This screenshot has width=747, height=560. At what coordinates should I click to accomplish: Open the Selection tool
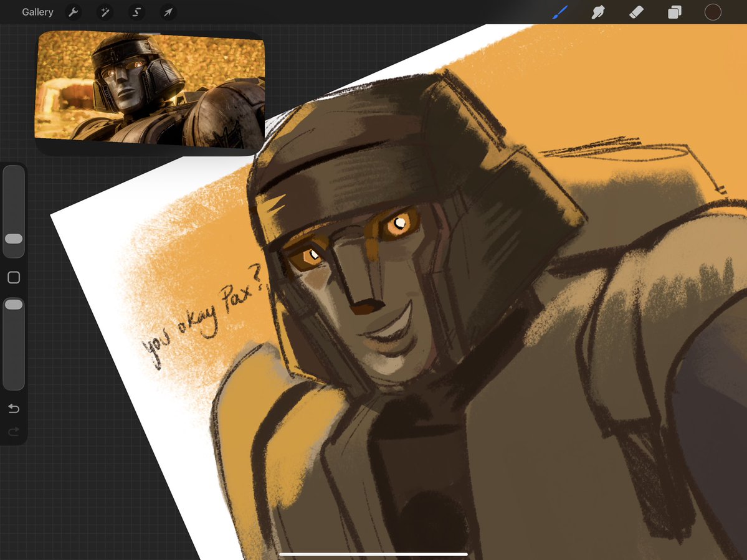click(136, 12)
